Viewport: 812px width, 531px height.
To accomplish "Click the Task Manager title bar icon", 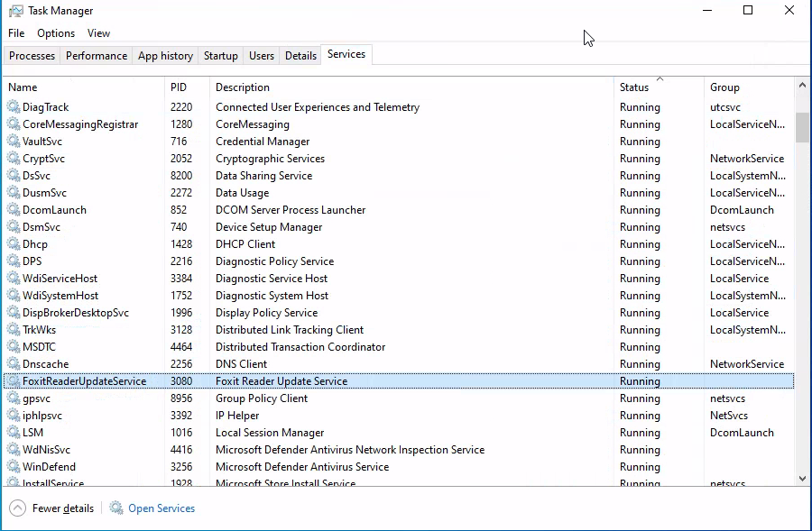I will 15,11.
